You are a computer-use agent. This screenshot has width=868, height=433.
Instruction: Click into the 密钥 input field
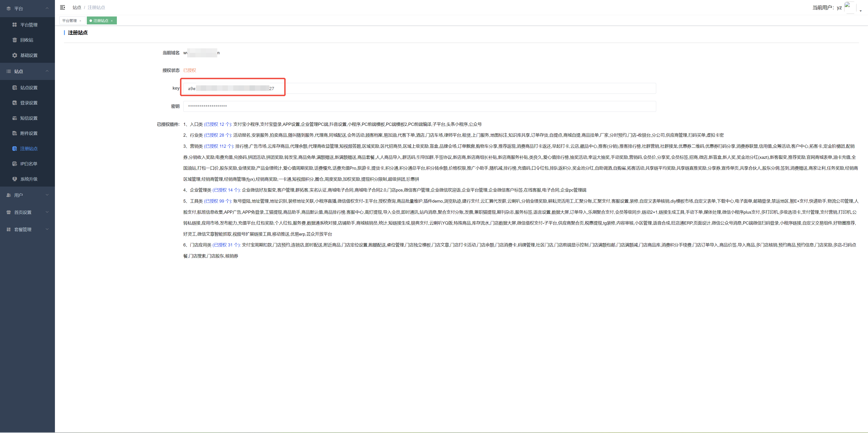coord(419,106)
